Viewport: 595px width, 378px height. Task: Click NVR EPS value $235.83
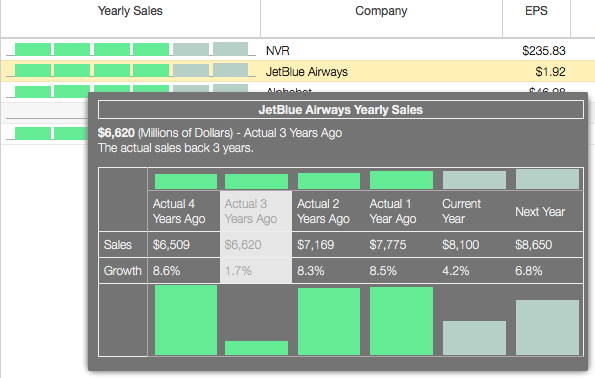pos(543,50)
